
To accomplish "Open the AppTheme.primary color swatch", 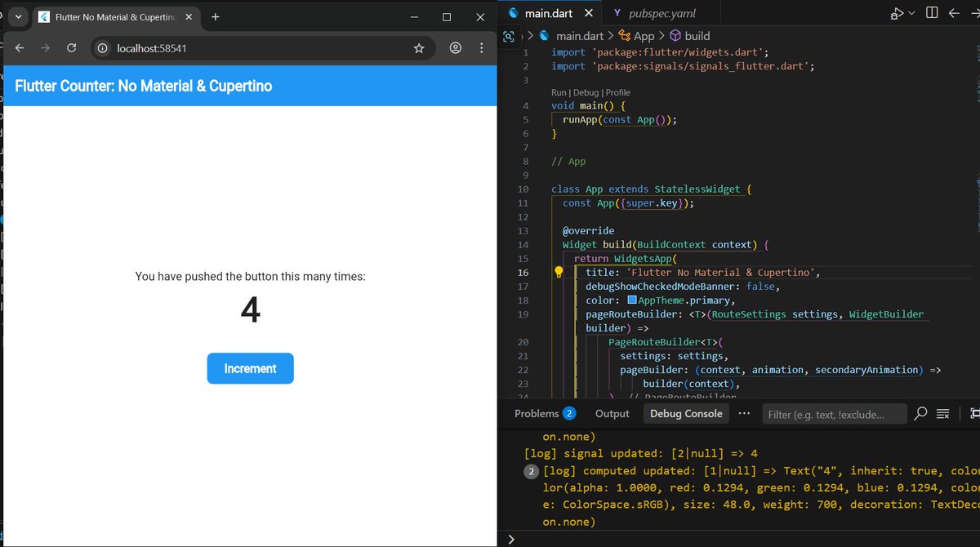I will click(632, 300).
